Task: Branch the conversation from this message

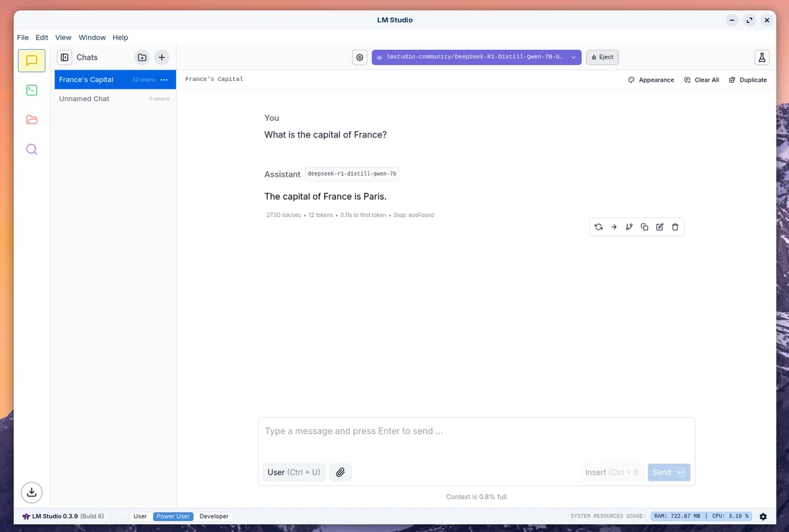Action: (629, 227)
